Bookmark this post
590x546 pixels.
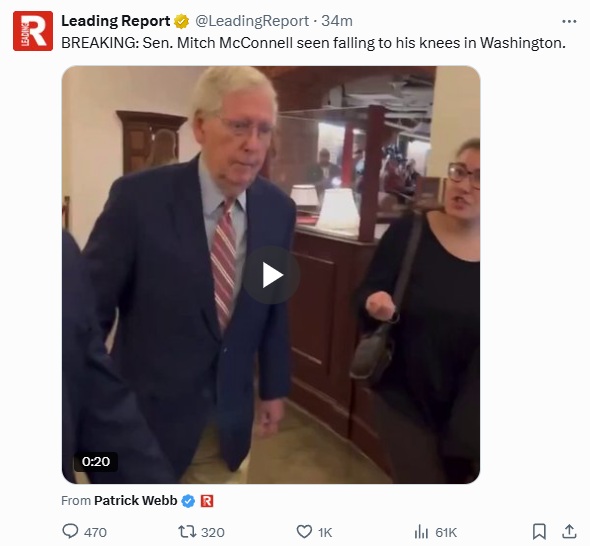[x=539, y=532]
